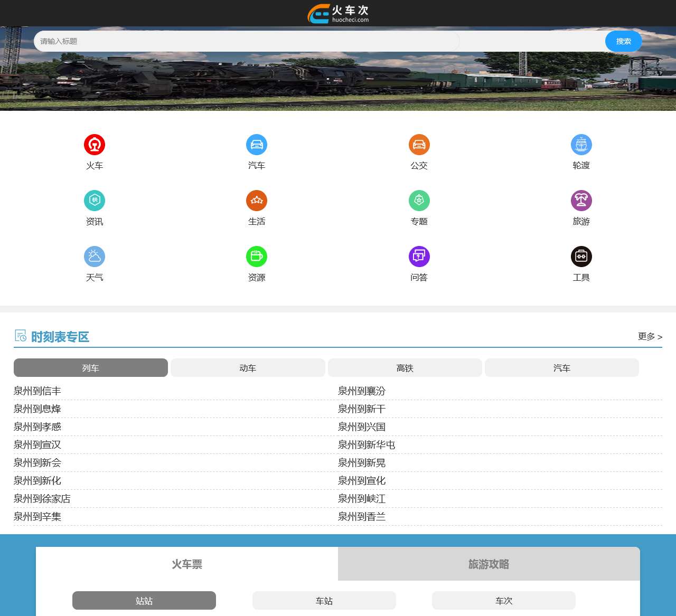Click the red train (火车) icon
The height and width of the screenshot is (616, 676).
tap(95, 145)
